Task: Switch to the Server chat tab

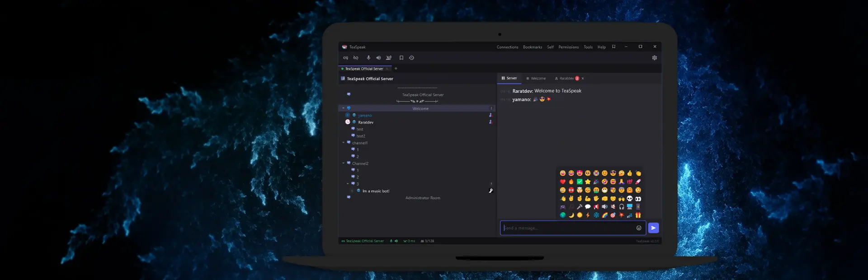Action: click(x=509, y=78)
